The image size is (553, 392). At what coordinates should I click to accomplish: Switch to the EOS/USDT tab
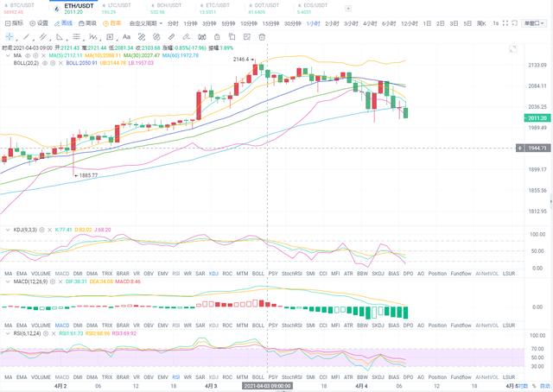[x=312, y=9]
